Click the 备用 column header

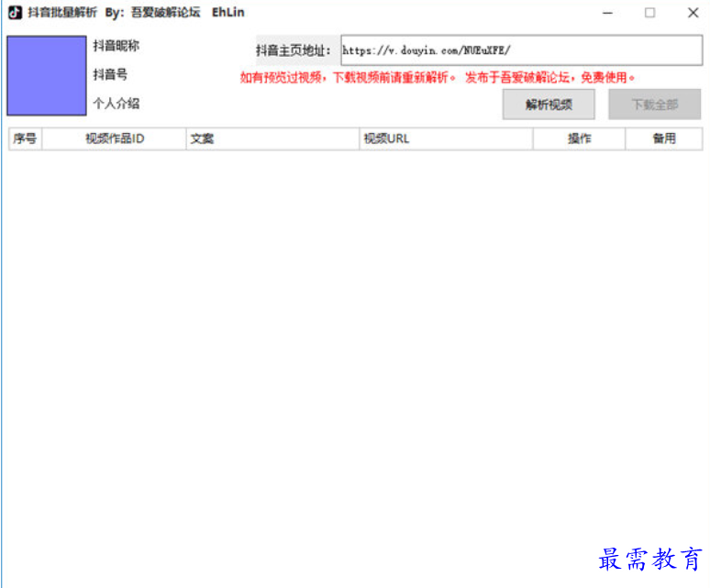click(x=664, y=139)
